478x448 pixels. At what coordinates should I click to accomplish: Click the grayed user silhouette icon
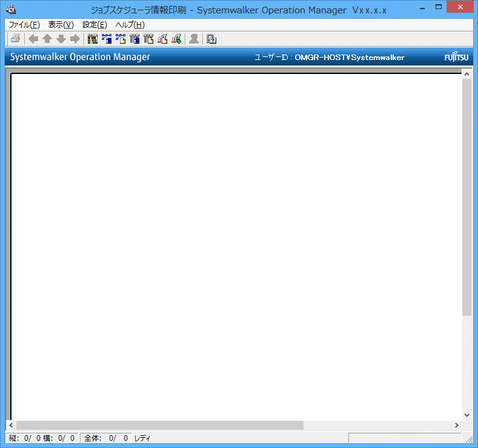tap(194, 39)
